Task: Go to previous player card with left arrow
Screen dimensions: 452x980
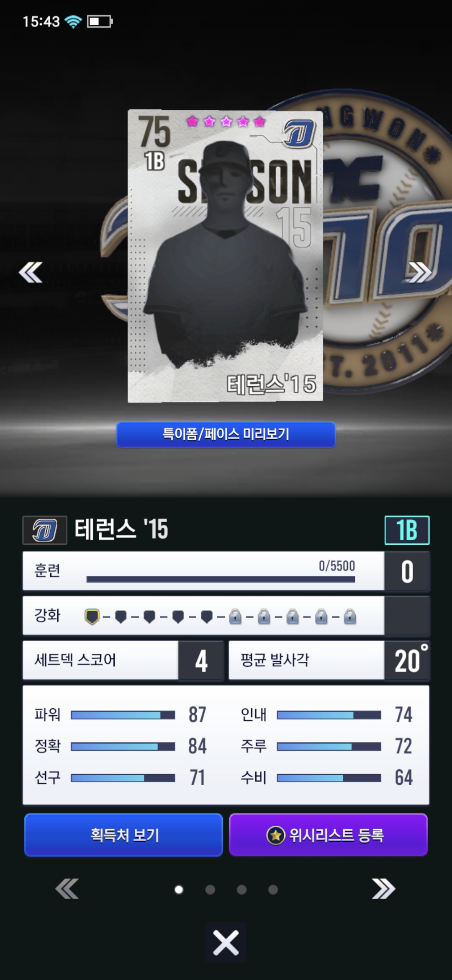Action: 31,273
